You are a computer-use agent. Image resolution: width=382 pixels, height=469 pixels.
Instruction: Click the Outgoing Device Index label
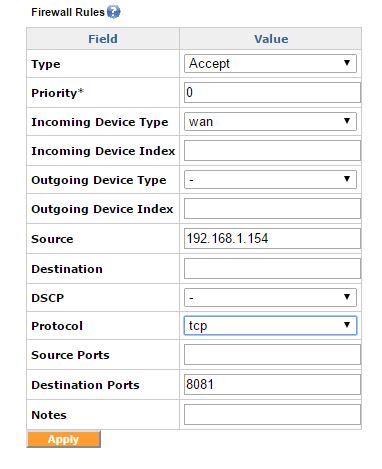(x=102, y=209)
